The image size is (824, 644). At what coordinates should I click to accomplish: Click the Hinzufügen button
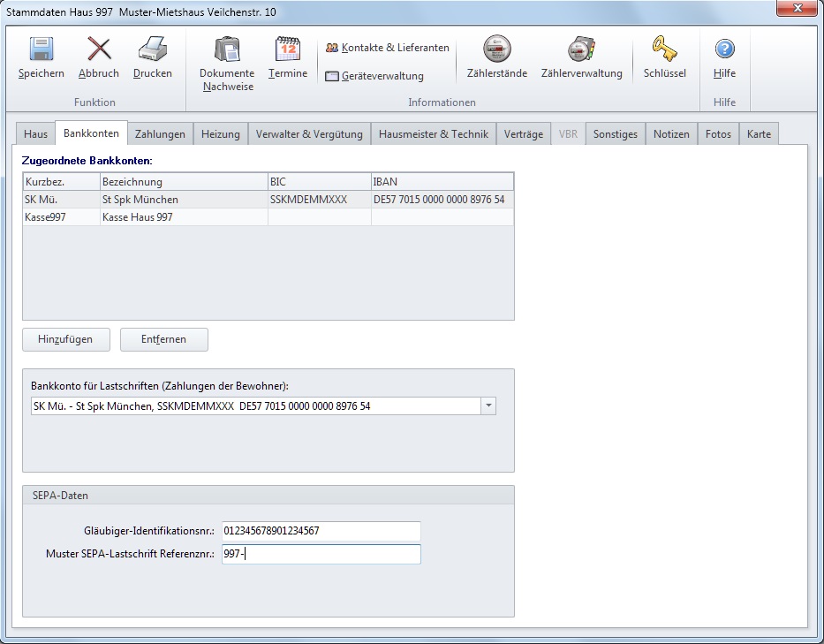(65, 339)
